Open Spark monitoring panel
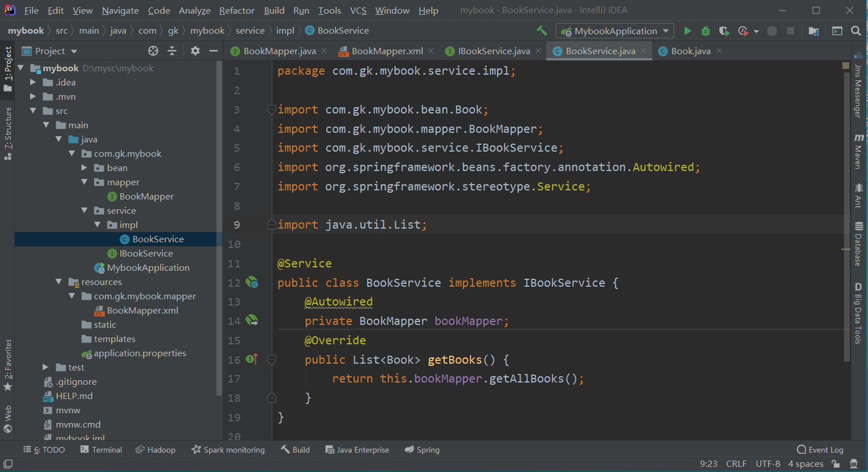Image resolution: width=868 pixels, height=472 pixels. point(228,450)
